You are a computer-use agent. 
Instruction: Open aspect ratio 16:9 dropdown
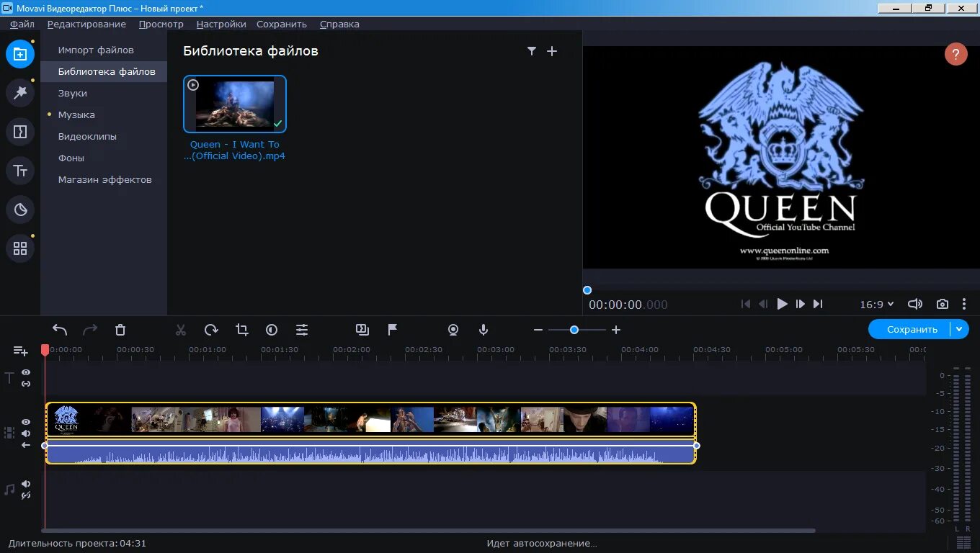876,305
